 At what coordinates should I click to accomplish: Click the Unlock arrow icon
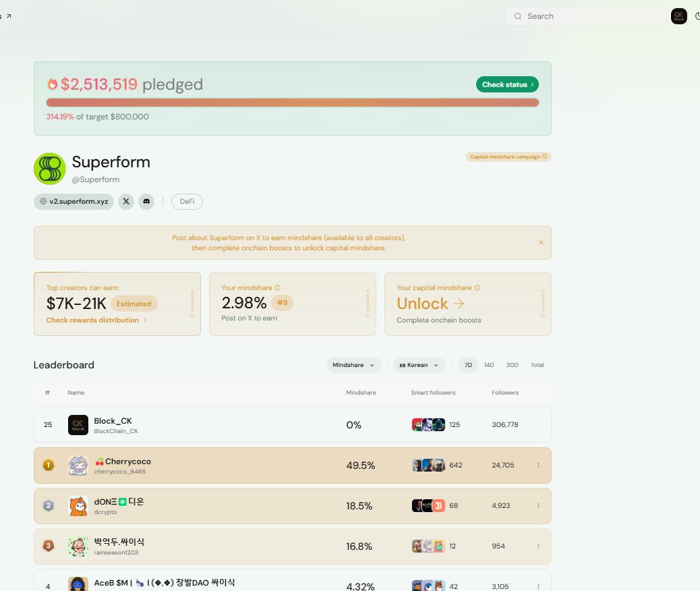point(459,304)
